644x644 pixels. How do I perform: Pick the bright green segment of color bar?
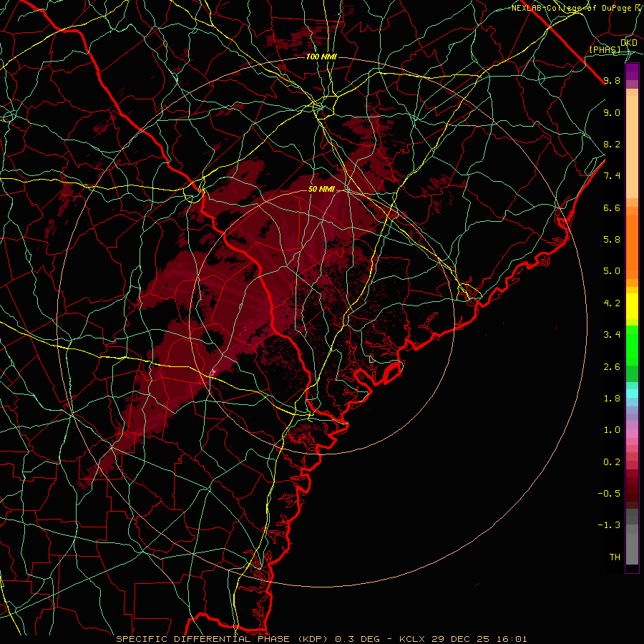[x=632, y=345]
